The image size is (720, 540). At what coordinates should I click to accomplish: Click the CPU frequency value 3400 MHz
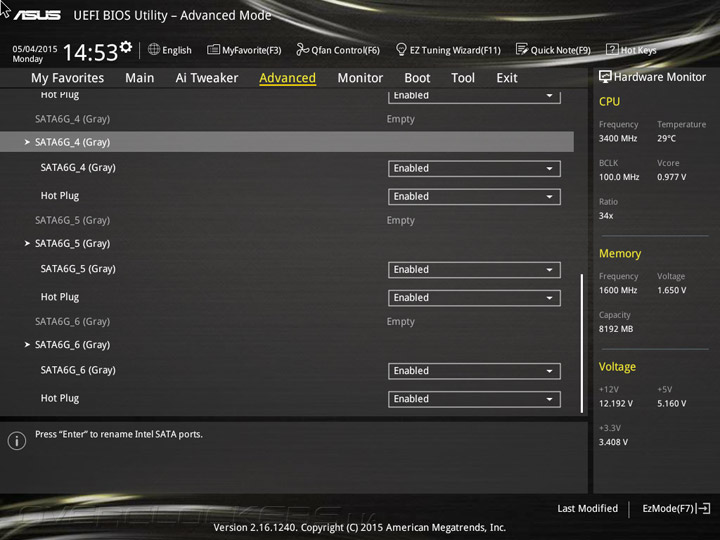(x=618, y=138)
